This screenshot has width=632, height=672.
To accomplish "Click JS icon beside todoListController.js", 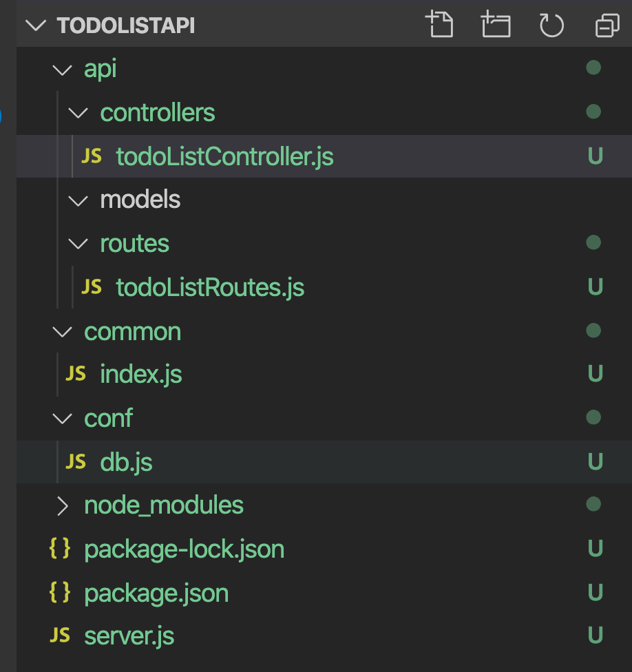I will pyautogui.click(x=92, y=156).
